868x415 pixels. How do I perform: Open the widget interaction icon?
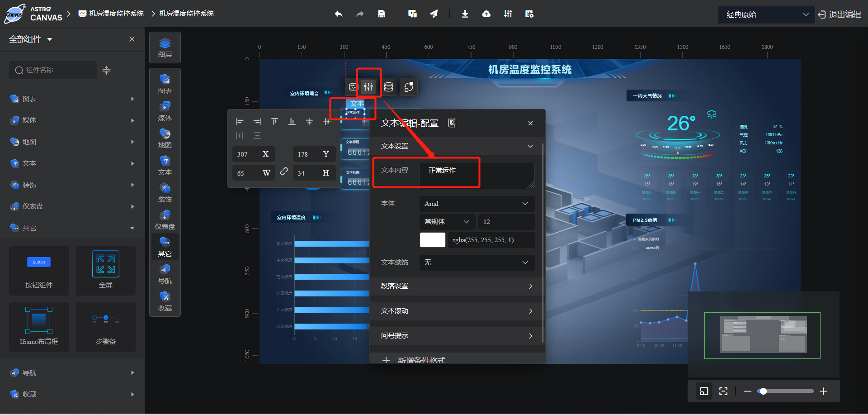(409, 87)
